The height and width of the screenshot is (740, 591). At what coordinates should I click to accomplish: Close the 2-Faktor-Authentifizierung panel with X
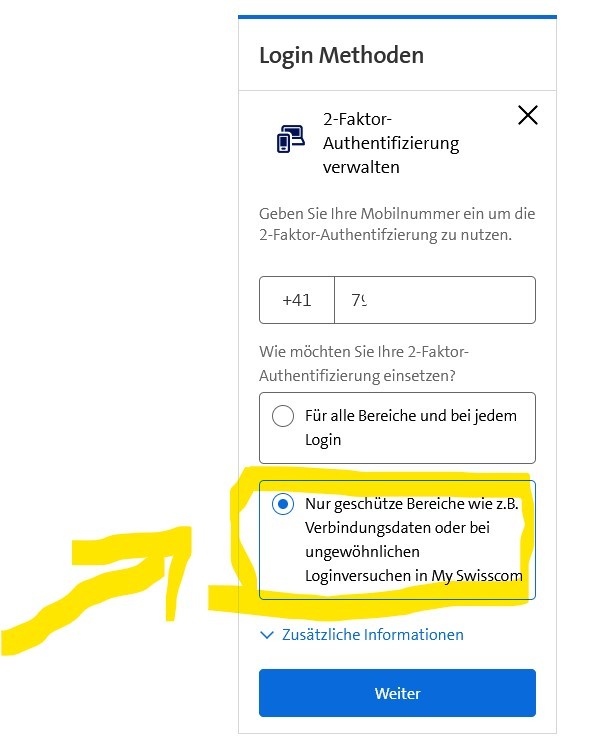[x=527, y=115]
